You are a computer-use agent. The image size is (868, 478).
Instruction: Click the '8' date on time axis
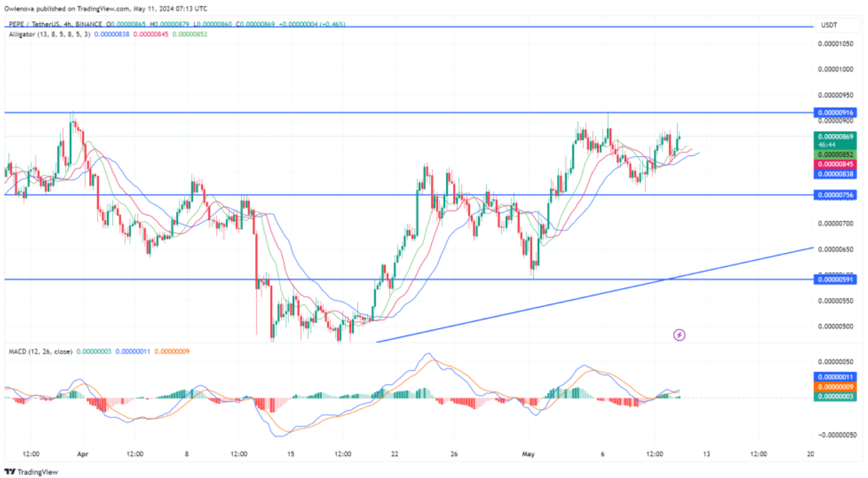[x=187, y=453]
